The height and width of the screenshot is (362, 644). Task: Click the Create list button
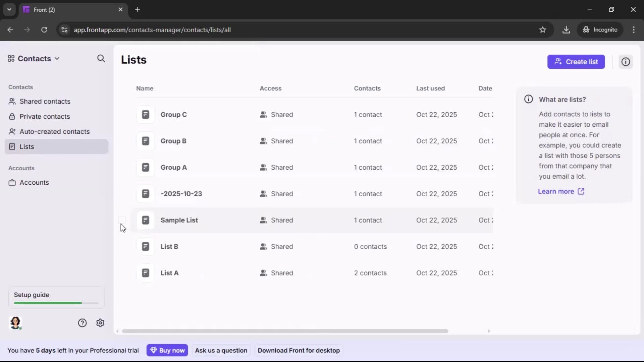coord(576,62)
